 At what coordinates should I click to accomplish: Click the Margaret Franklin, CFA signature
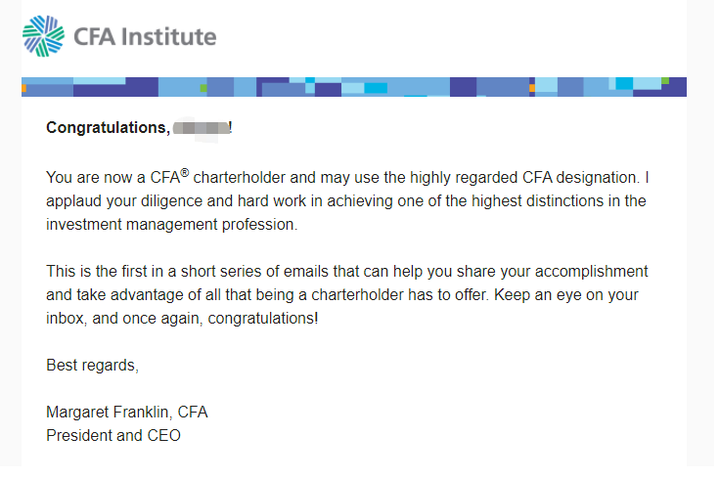[126, 413]
